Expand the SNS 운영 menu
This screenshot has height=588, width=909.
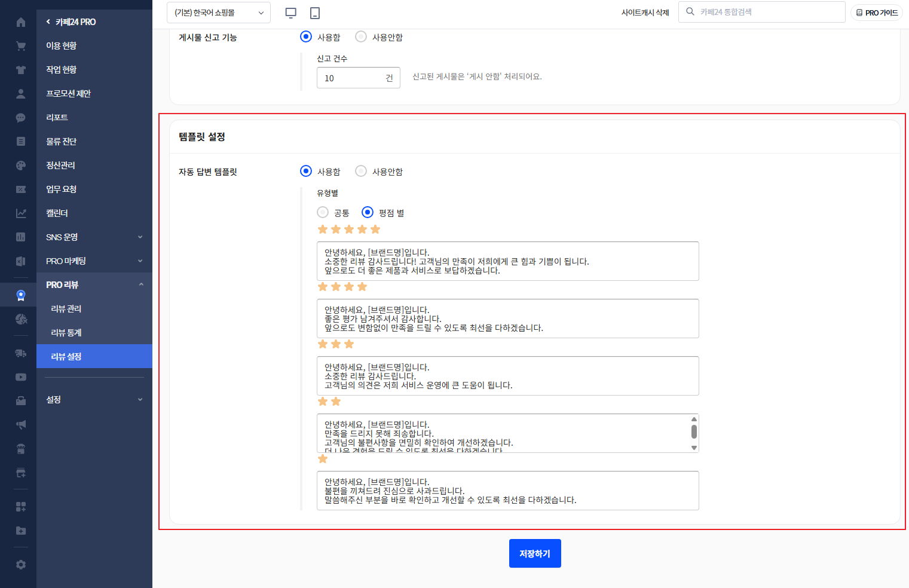94,237
